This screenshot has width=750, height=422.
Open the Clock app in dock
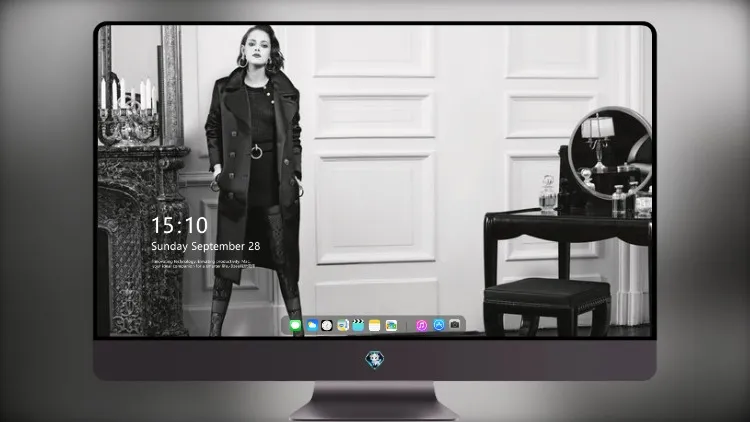point(327,325)
